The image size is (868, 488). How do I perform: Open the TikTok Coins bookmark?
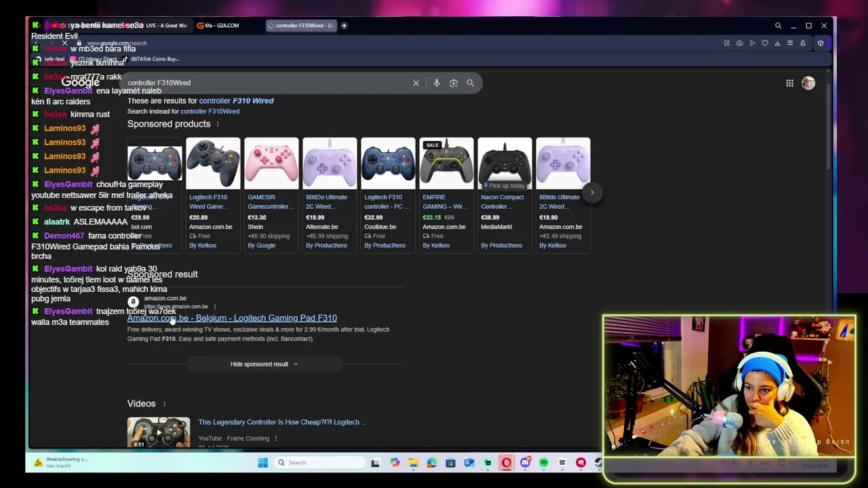(151, 59)
